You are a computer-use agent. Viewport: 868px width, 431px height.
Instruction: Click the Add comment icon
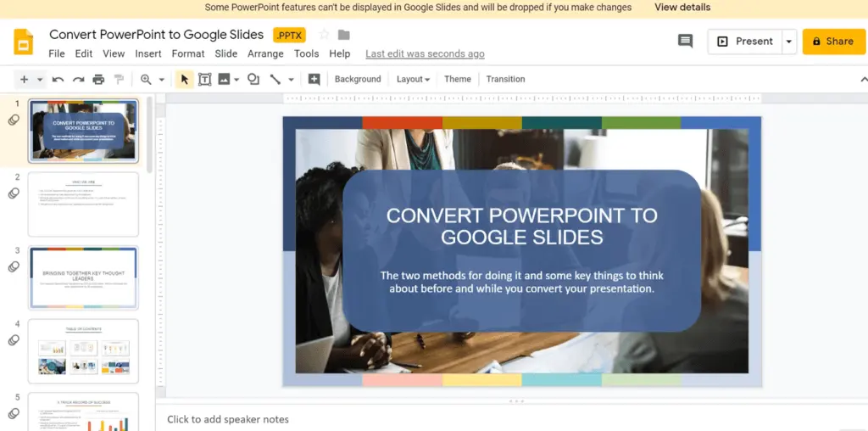tap(314, 79)
